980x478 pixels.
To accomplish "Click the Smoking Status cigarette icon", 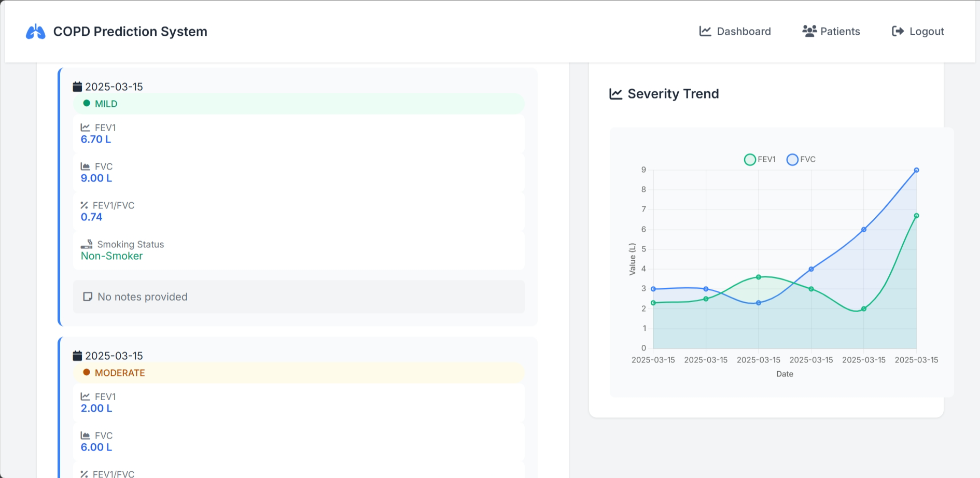I will [x=87, y=244].
